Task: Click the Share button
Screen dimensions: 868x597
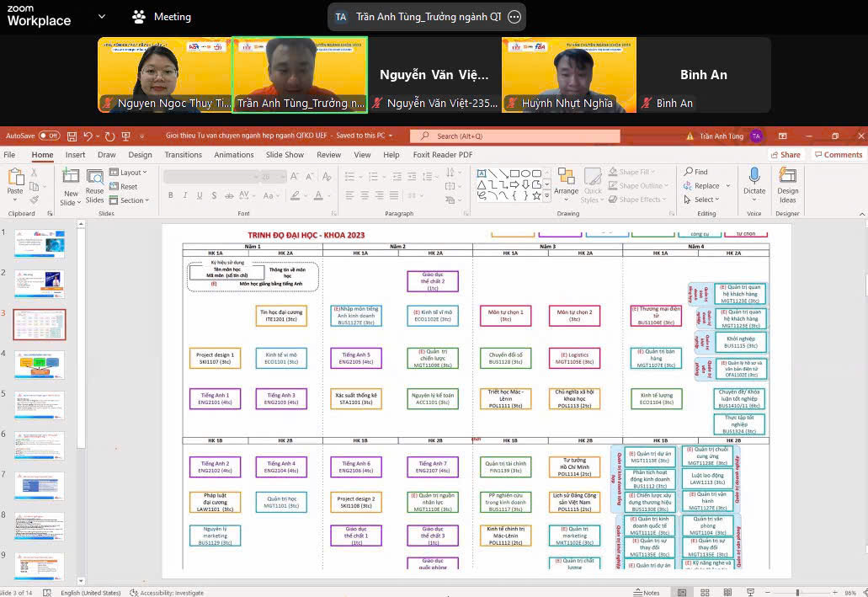Action: tap(785, 155)
